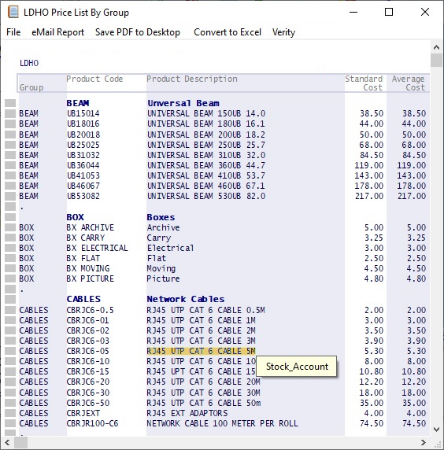Click standard cost 74.50

coord(372,424)
